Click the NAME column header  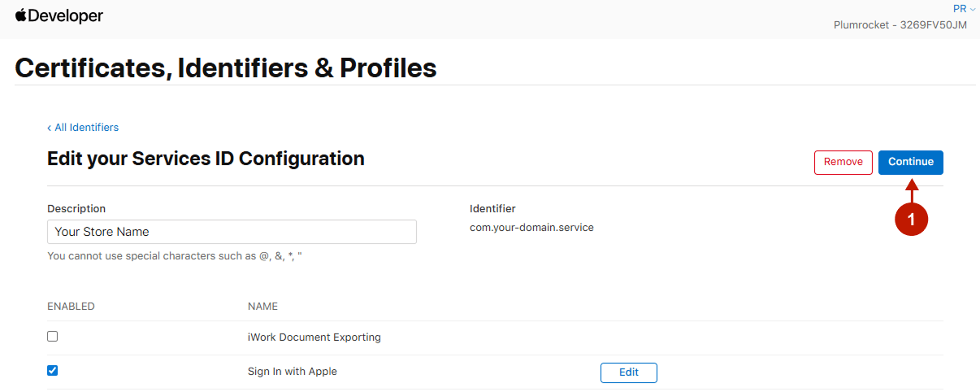pyautogui.click(x=262, y=307)
